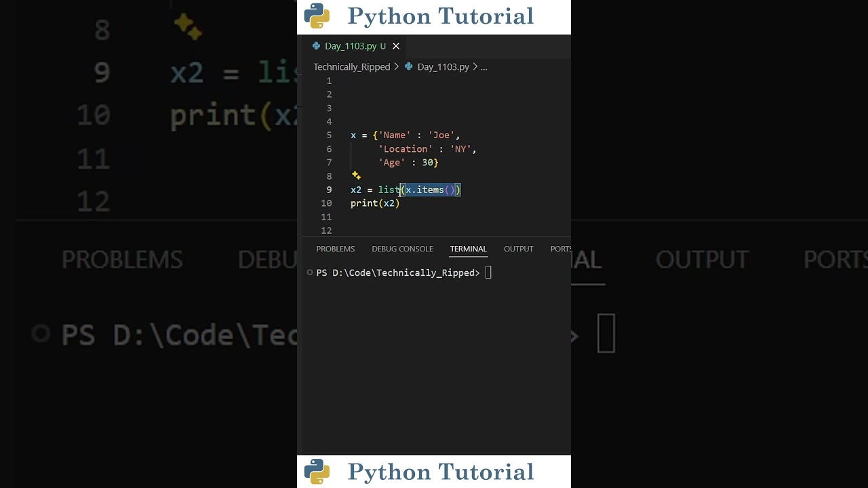Click the sparkle code-action icon on line 8
Image resolution: width=868 pixels, height=488 pixels.
(356, 176)
